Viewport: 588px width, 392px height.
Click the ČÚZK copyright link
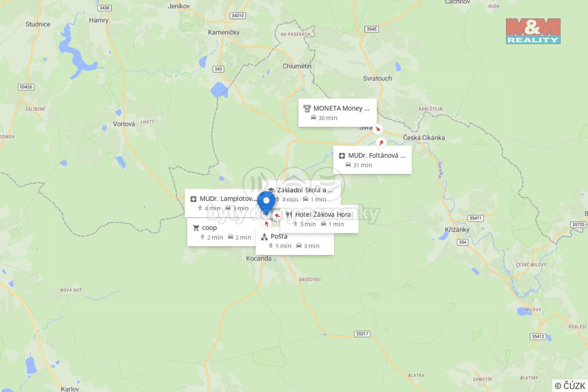click(x=570, y=386)
